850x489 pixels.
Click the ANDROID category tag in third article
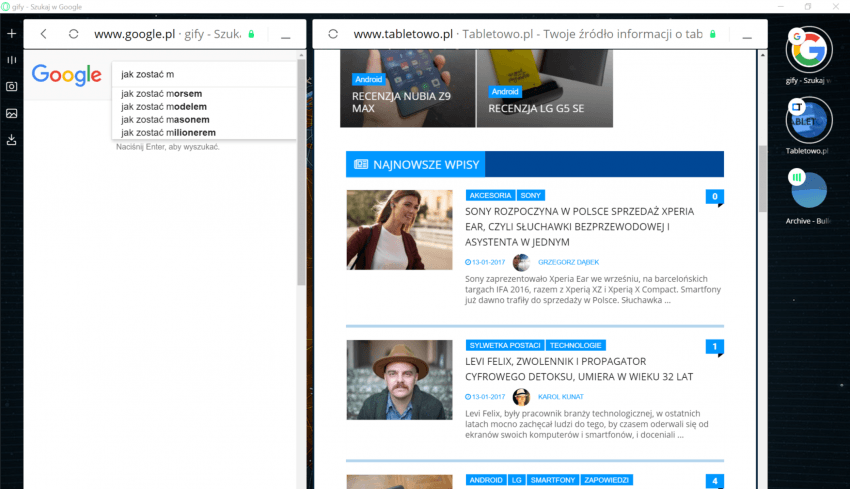click(x=486, y=480)
